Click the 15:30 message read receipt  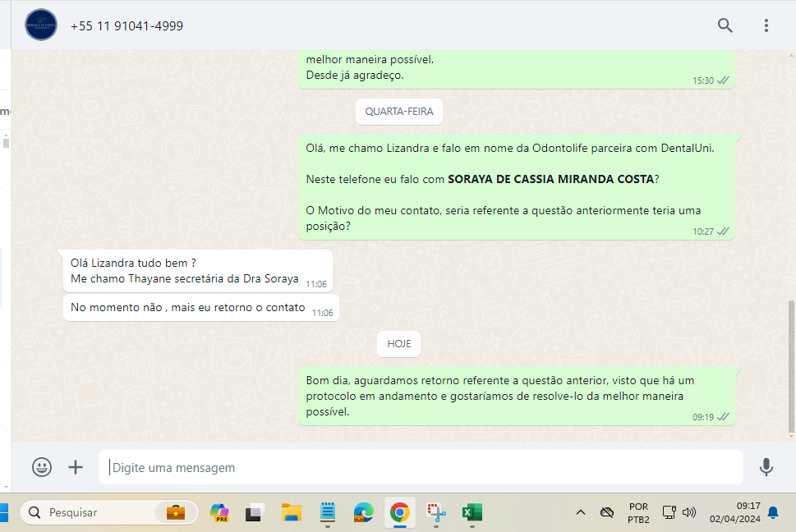coord(723,80)
